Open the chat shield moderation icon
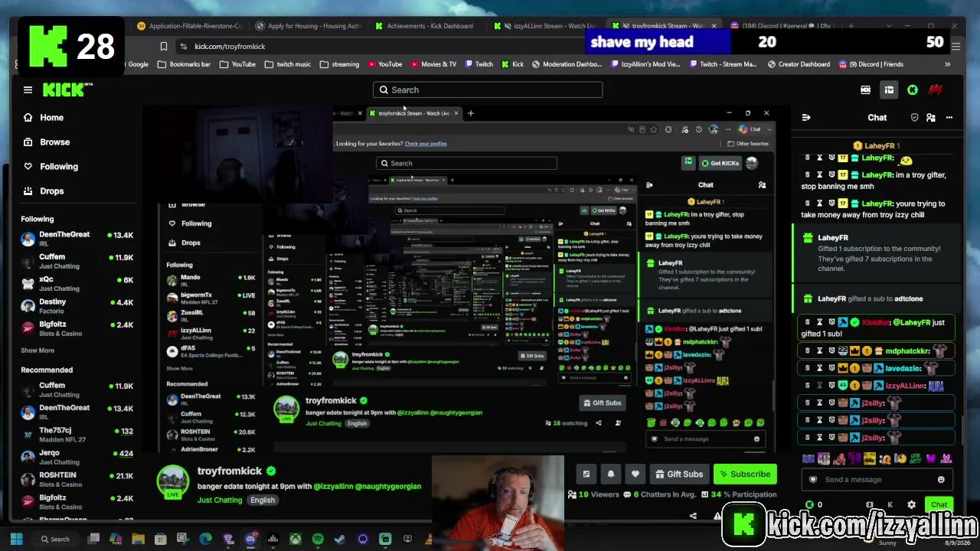980x551 pixels. tap(914, 117)
